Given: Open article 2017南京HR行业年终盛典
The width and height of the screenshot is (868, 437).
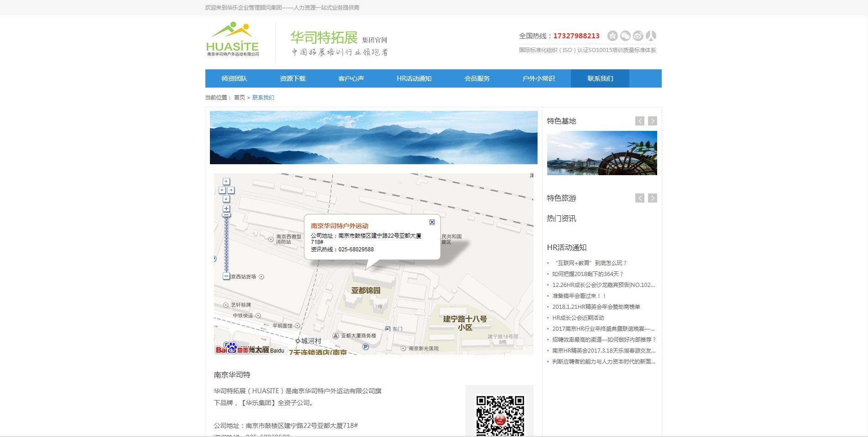Looking at the screenshot, I should click(x=604, y=329).
